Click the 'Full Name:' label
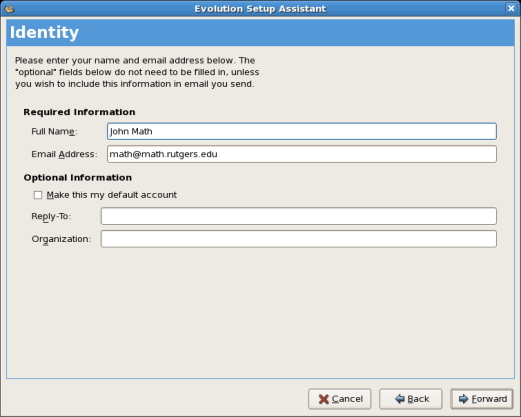The width and height of the screenshot is (521, 417). (54, 131)
